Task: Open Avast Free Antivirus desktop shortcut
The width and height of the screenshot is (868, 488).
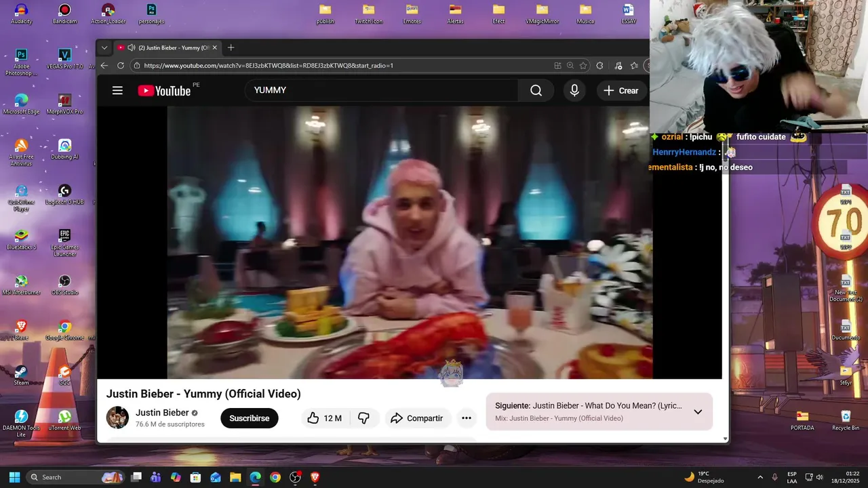Action: 21,152
